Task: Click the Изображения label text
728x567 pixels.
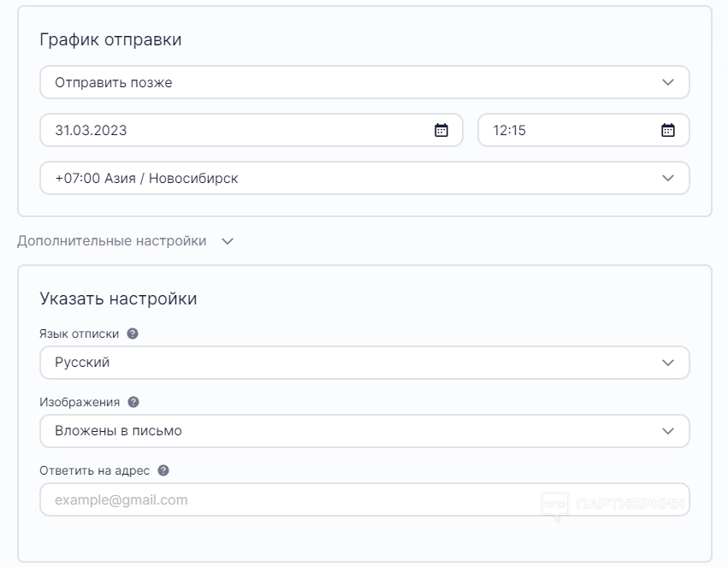Action: (x=80, y=402)
